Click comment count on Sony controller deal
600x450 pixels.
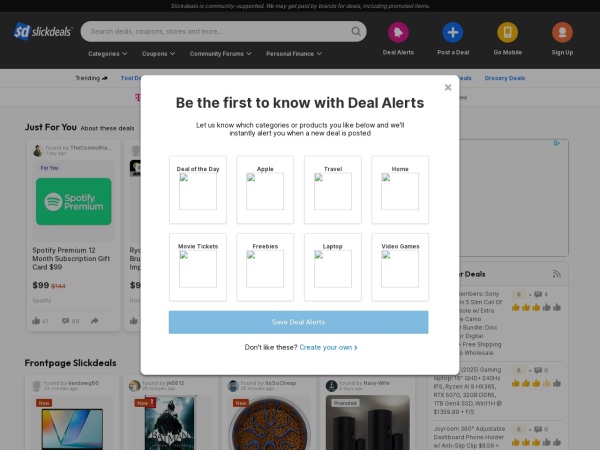(541, 294)
